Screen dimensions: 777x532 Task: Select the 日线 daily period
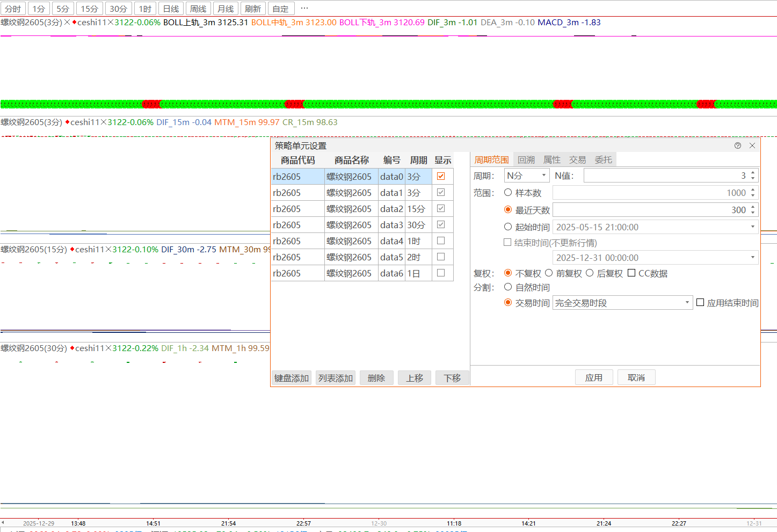[x=171, y=9]
